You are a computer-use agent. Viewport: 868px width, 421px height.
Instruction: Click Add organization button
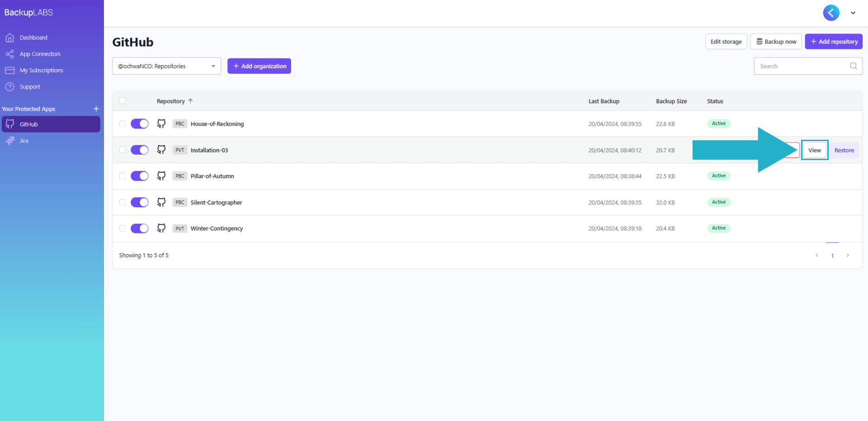click(259, 66)
